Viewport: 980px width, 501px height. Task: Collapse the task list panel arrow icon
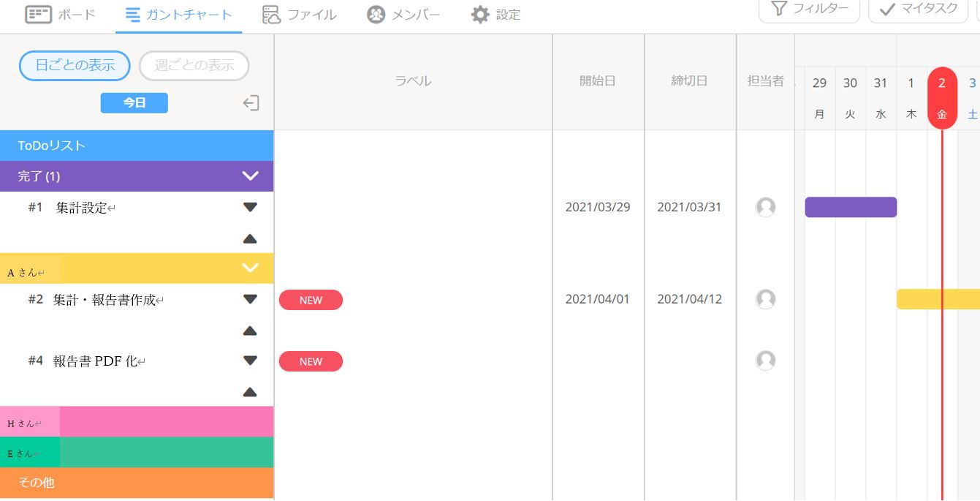[251, 103]
